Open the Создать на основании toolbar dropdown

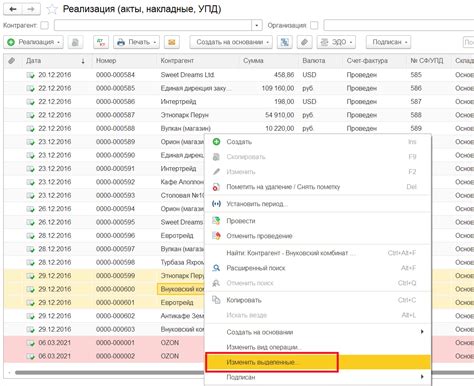coord(231,42)
